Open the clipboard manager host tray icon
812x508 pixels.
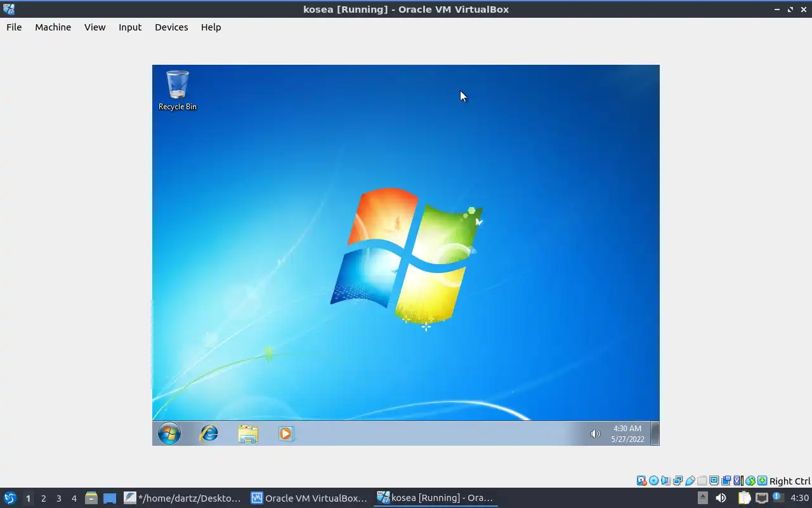point(744,498)
